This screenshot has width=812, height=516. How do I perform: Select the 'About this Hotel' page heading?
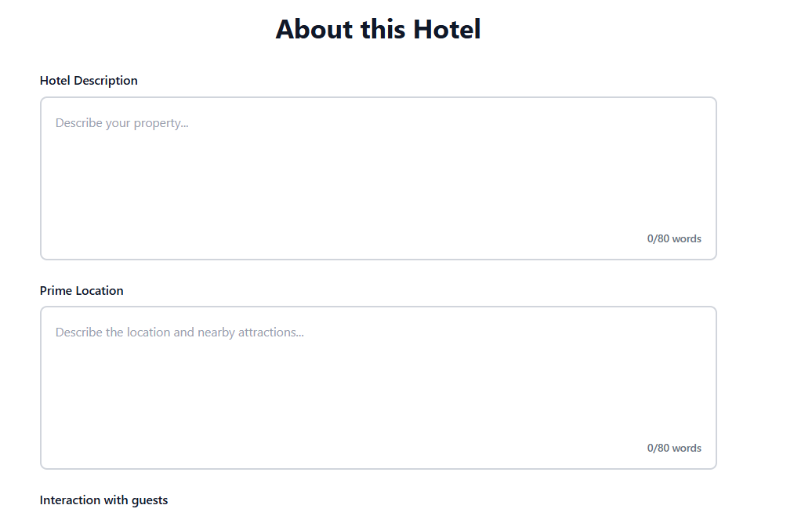(x=378, y=29)
